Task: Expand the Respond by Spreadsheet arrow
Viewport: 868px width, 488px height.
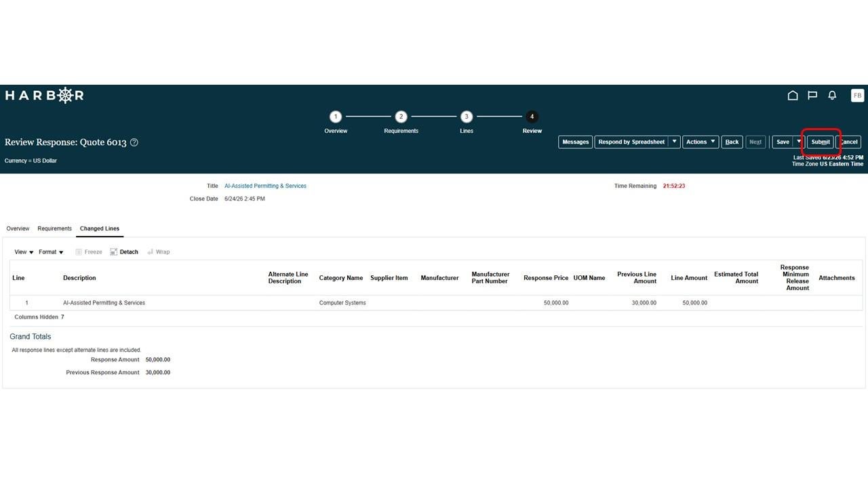Action: (674, 142)
